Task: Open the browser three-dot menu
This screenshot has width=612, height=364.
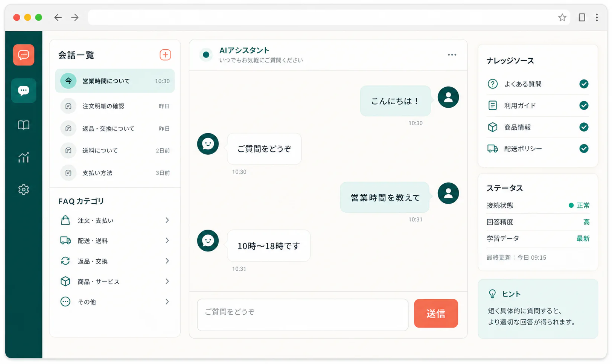Action: 597,17
